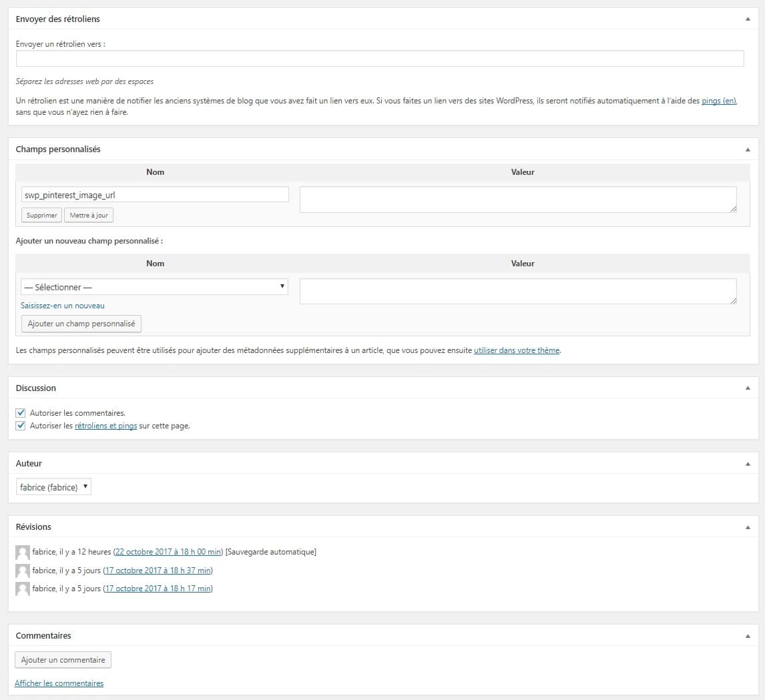Click the "Mettre à jour" button
The image size is (765, 700).
[x=89, y=215]
